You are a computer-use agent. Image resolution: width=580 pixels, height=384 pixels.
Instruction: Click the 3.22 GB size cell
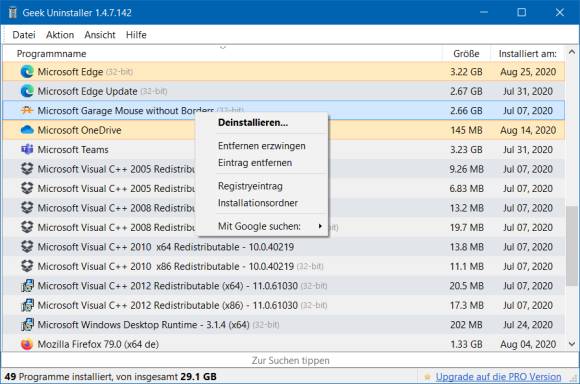click(466, 71)
